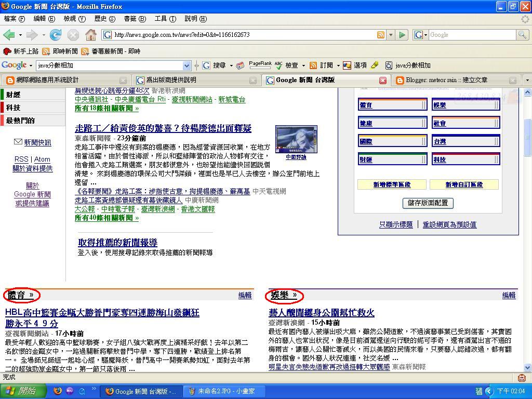
Task: Click the news search icon beside 搜尋
Action: (240, 65)
